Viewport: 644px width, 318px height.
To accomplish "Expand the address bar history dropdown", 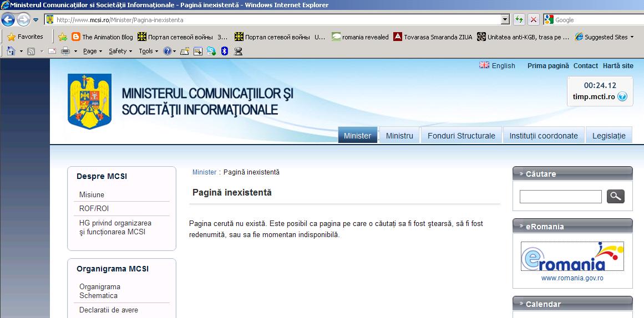I will 505,20.
